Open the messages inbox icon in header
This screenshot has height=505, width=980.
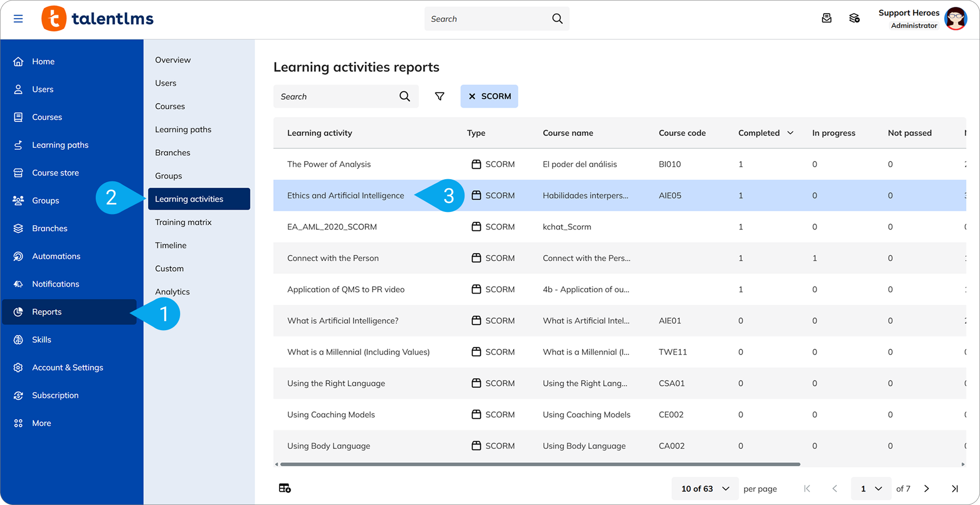pos(826,18)
